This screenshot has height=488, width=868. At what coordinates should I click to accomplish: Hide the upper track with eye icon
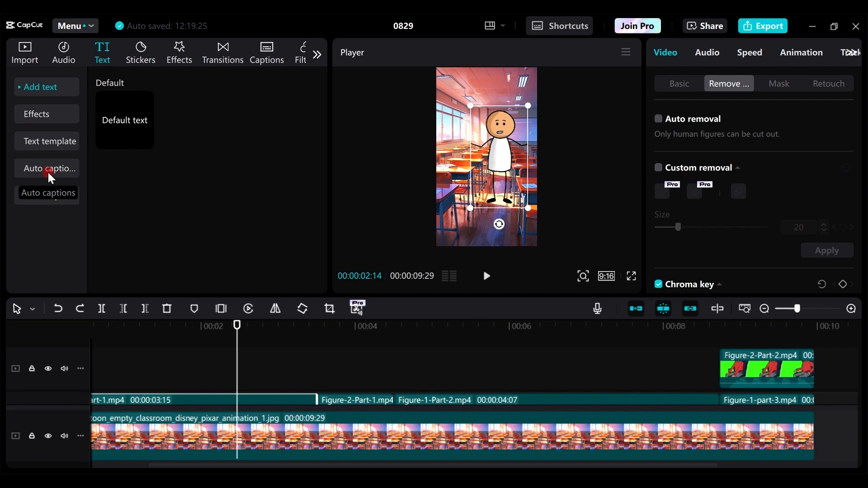pyautogui.click(x=48, y=369)
